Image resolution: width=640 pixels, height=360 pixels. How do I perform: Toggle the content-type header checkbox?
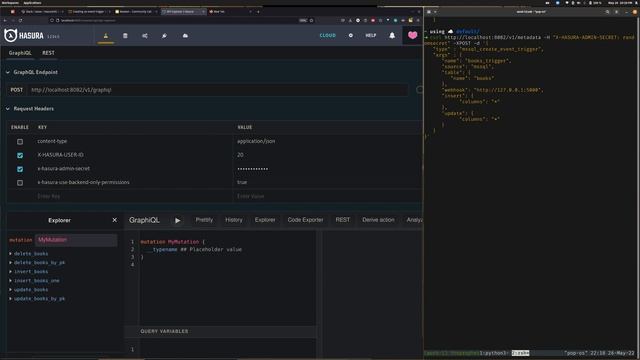tap(20, 142)
